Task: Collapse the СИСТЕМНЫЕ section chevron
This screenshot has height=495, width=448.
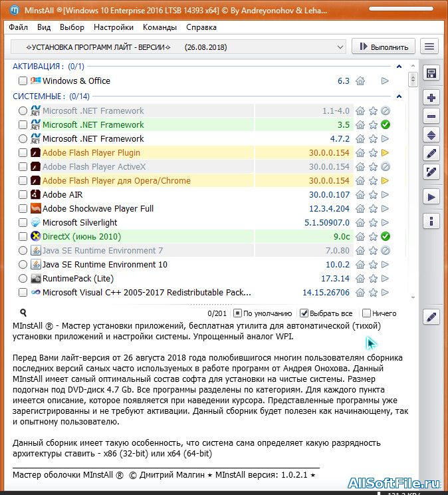Action: 399,96
